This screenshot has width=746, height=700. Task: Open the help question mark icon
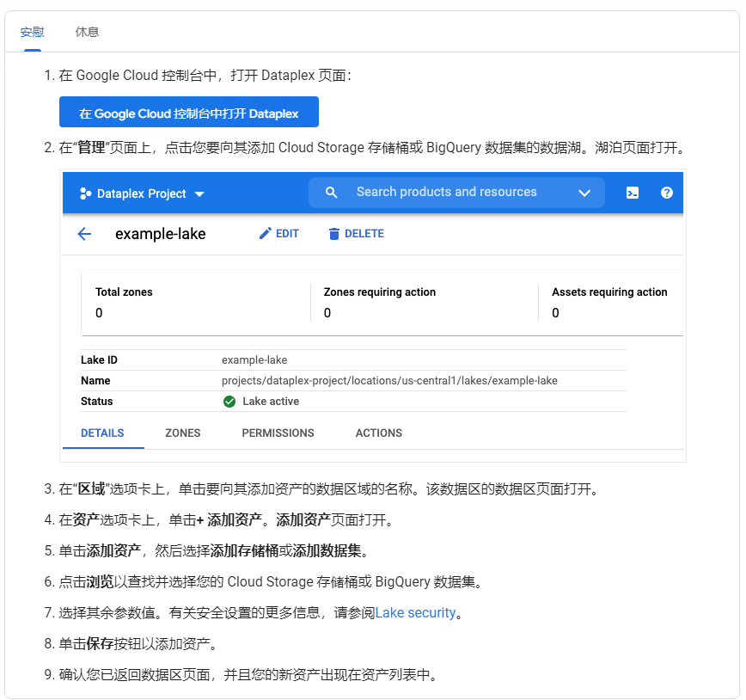(666, 193)
